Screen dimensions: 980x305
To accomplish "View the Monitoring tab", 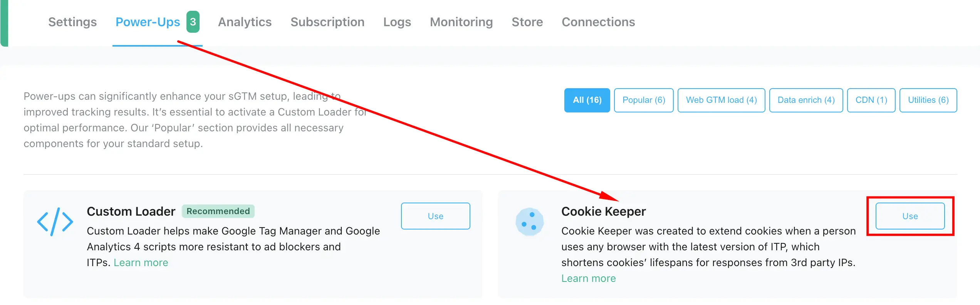I will (461, 22).
